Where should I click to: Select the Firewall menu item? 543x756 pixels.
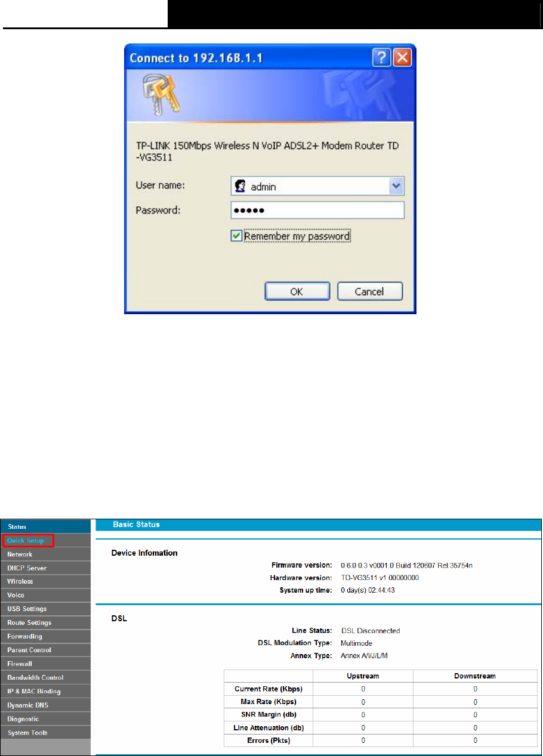click(45, 664)
